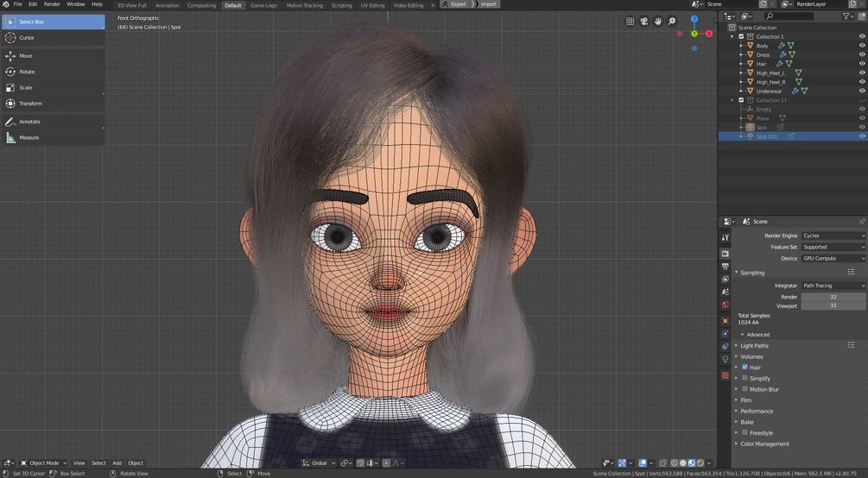Click the Export button
The image size is (868, 478).
(x=454, y=3)
